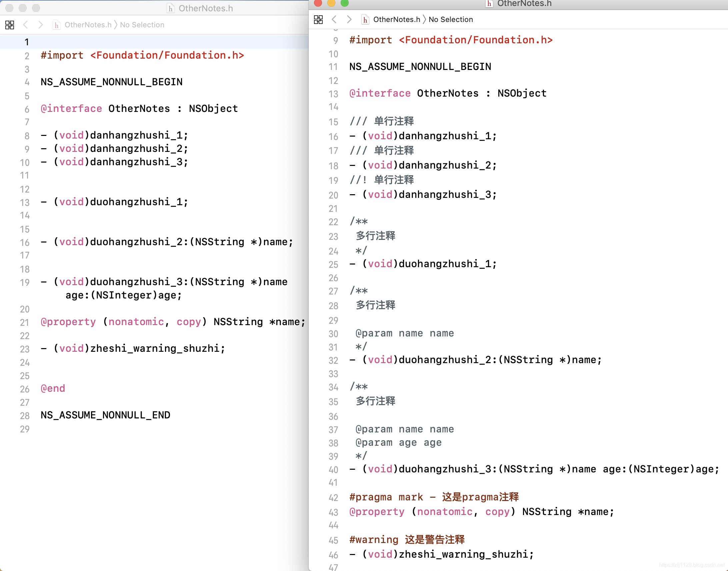Click header file icon in left jump bar
The image size is (728, 571).
57,25
